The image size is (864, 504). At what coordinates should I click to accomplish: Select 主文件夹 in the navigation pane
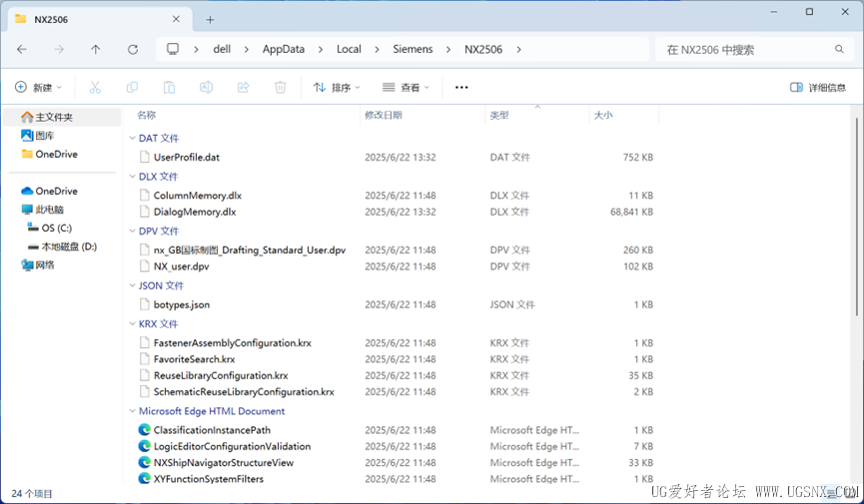62,117
